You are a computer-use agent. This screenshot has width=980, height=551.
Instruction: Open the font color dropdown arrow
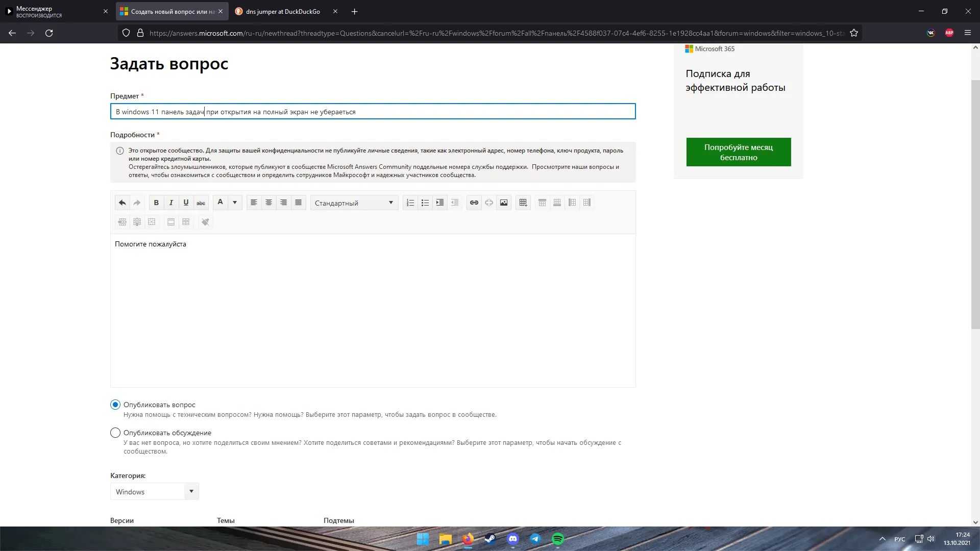coord(235,203)
